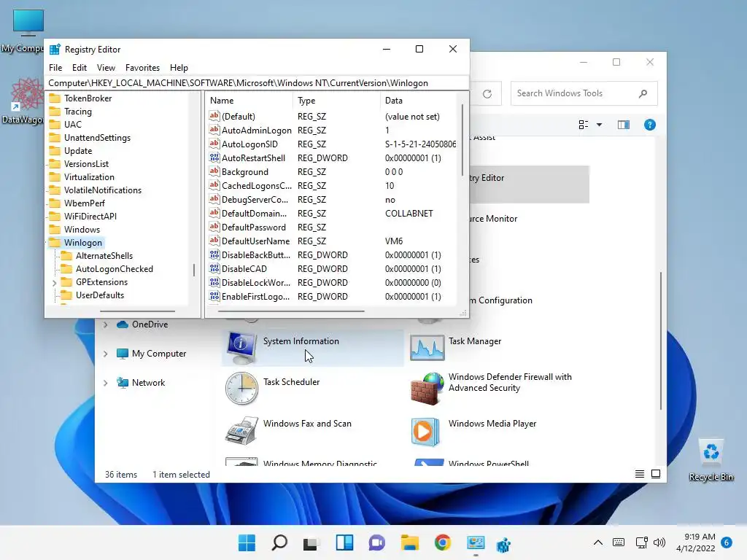Click the values pane horizontal scrollbar
This screenshot has width=747, height=560.
pos(291,311)
